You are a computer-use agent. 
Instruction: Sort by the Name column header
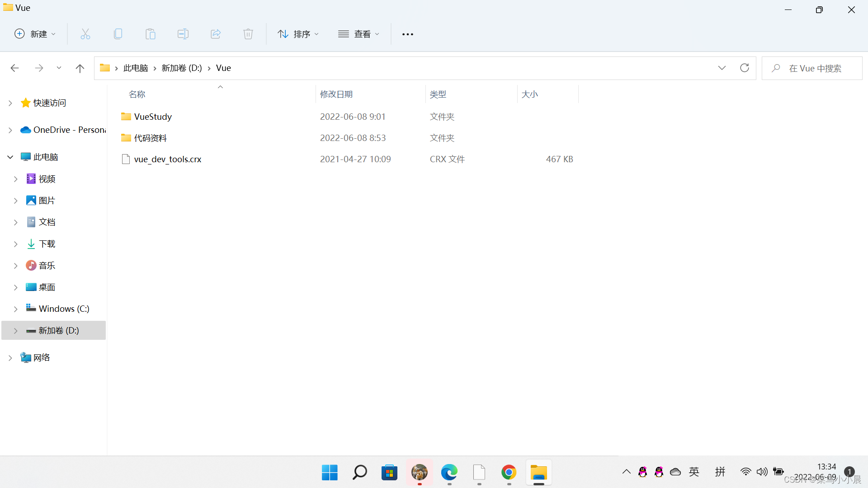137,94
